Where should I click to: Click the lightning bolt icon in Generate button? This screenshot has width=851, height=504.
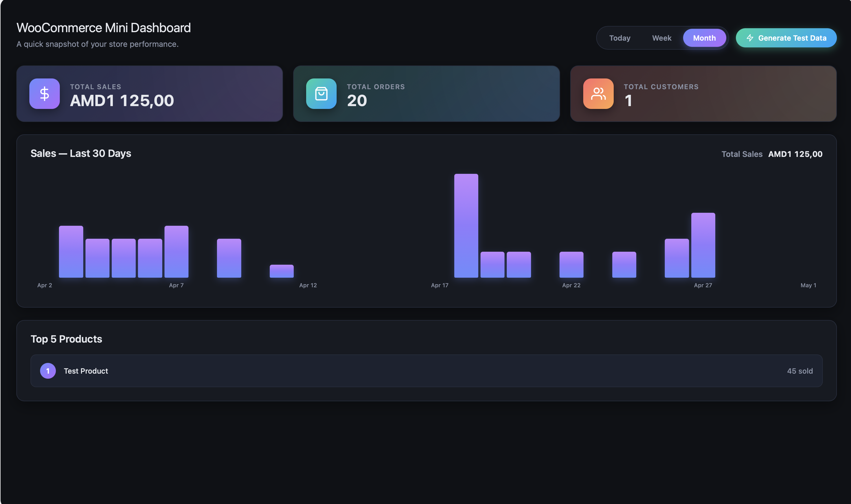click(750, 38)
